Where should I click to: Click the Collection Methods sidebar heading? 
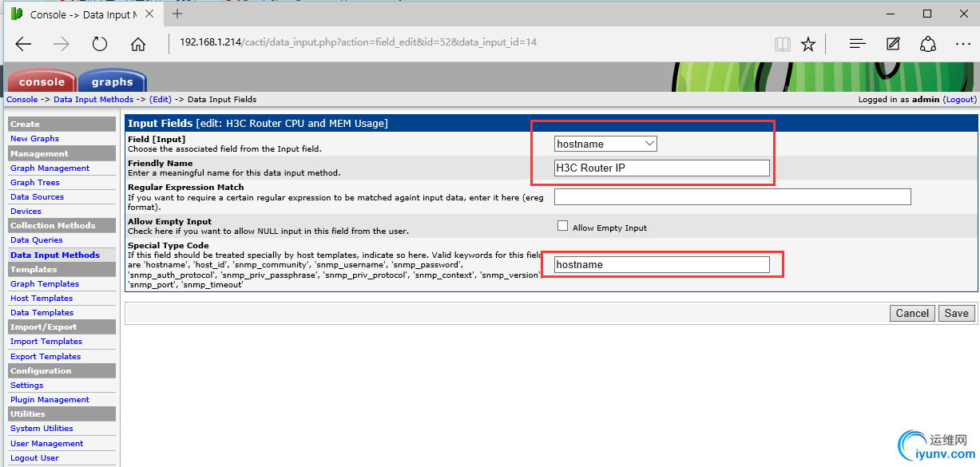tap(61, 225)
